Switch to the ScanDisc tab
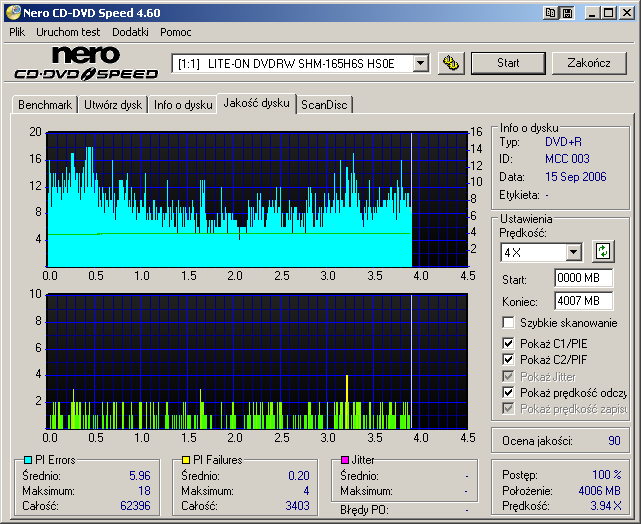Viewport: 641px width, 524px height. 324,105
